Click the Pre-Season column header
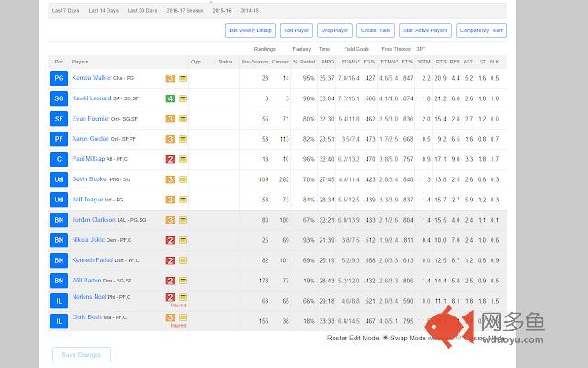The image size is (588, 368). 254,62
